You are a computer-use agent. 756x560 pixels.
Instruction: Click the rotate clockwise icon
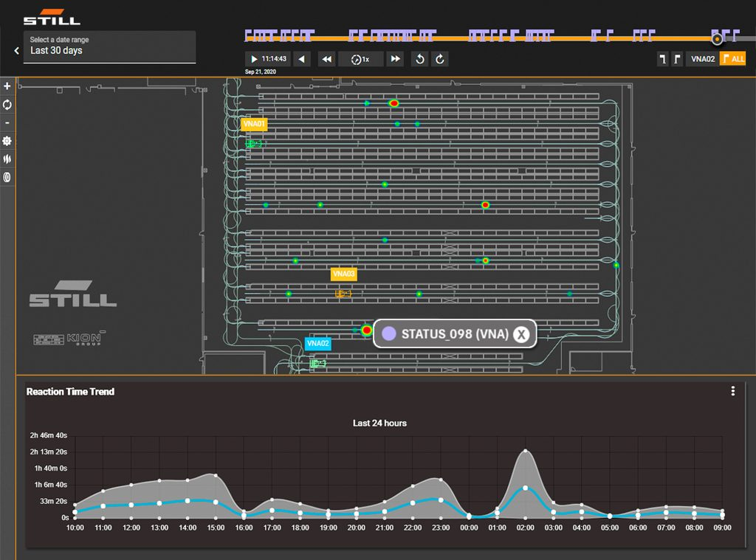tap(440, 59)
